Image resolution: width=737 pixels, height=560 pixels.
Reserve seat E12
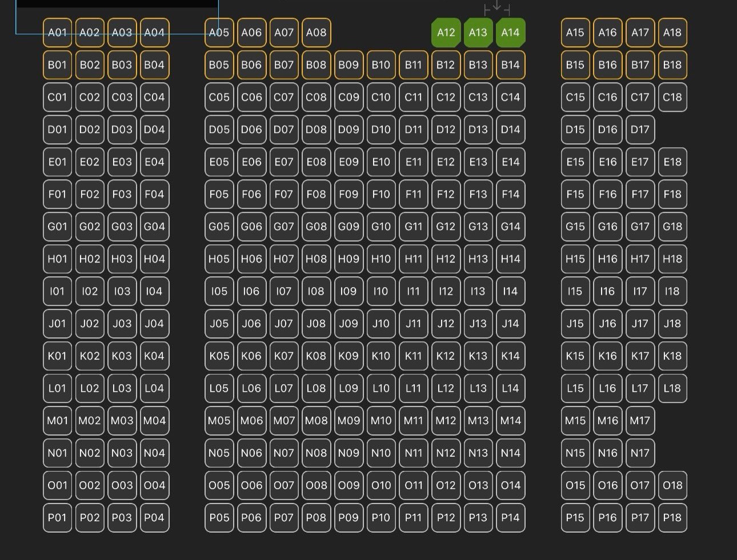click(446, 162)
